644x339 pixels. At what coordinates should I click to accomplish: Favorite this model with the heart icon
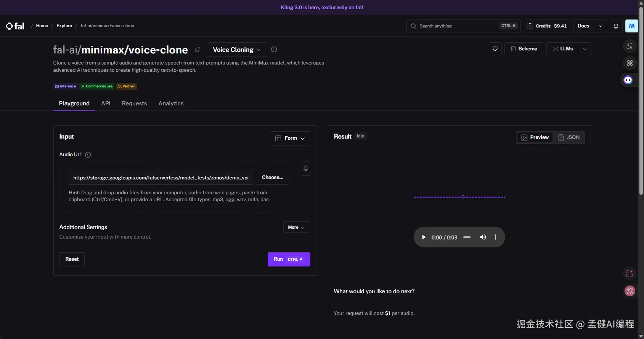click(x=495, y=49)
